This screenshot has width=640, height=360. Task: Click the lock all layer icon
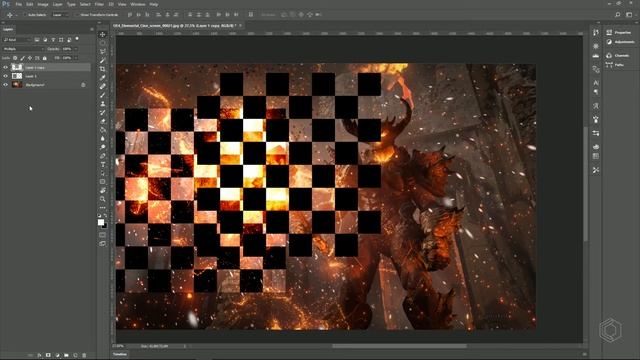click(x=44, y=58)
